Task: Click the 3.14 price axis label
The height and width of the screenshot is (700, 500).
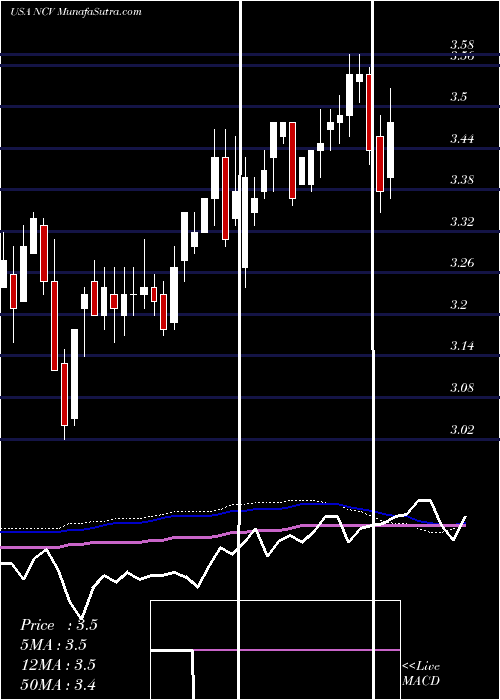Action: point(462,346)
